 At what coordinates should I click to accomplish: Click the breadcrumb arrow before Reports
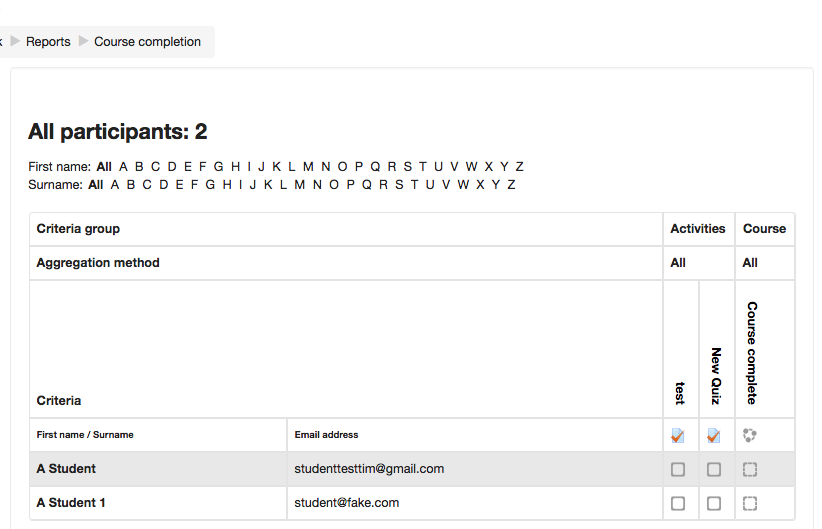coord(15,41)
